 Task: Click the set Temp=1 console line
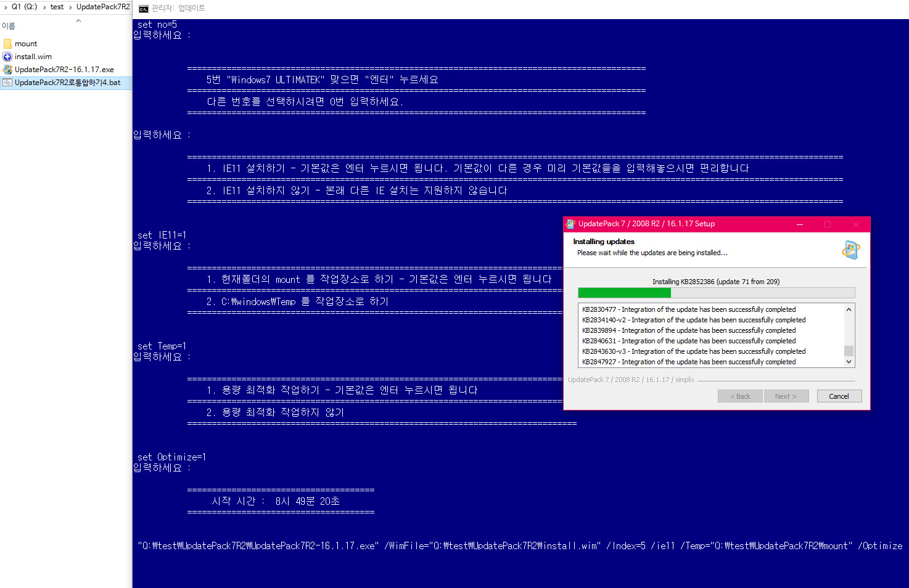(x=162, y=346)
